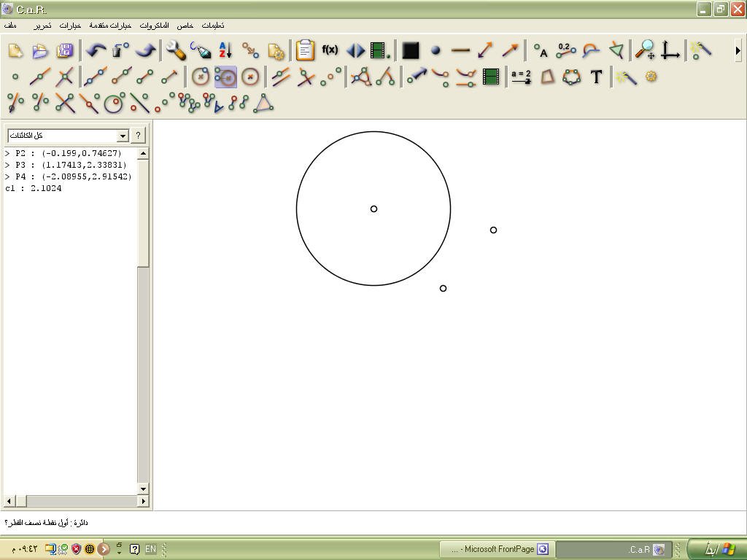The image size is (747, 560).
Task: Run the triangle macro in the third toolbar row
Action: tap(263, 103)
